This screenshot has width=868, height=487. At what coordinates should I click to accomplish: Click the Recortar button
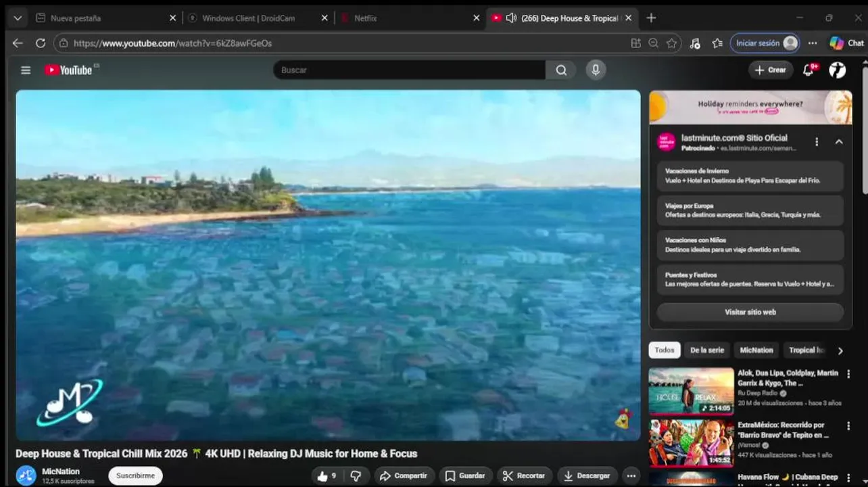point(524,476)
